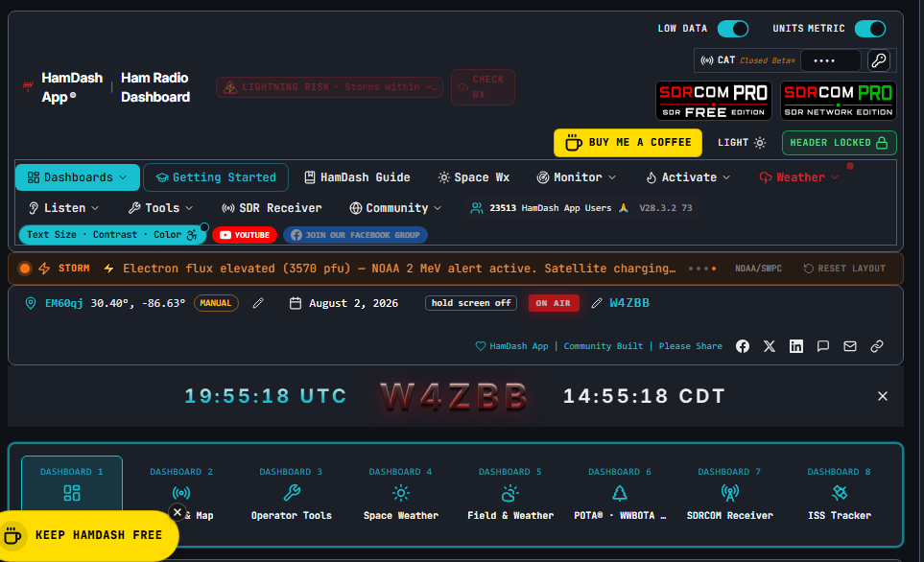Toggle the Manual location badge
This screenshot has height=562, width=924.
(x=216, y=303)
